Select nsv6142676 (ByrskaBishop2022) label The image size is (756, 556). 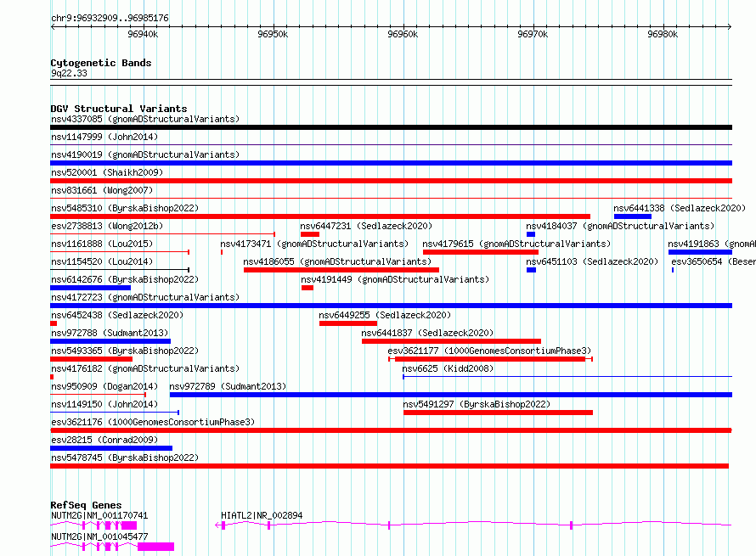(125, 279)
